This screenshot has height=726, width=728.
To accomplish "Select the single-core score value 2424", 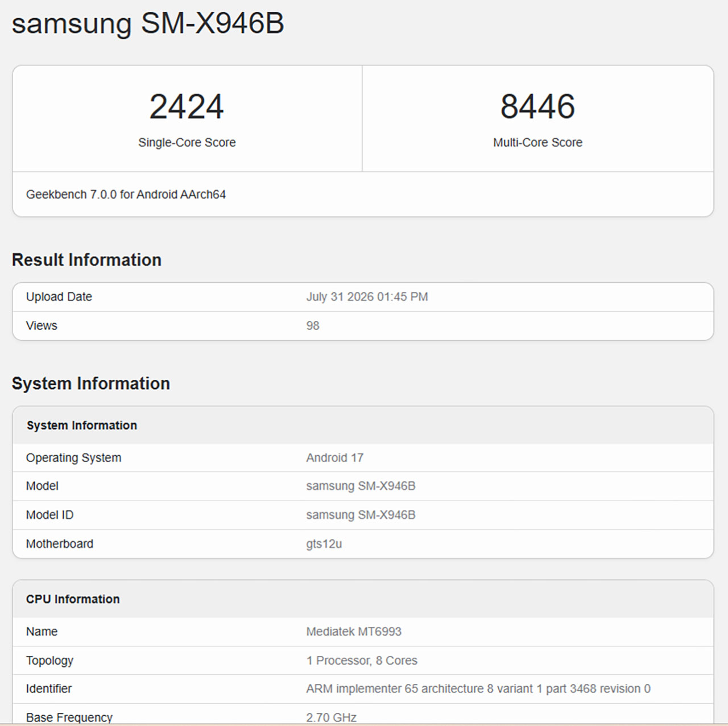I will tap(187, 106).
